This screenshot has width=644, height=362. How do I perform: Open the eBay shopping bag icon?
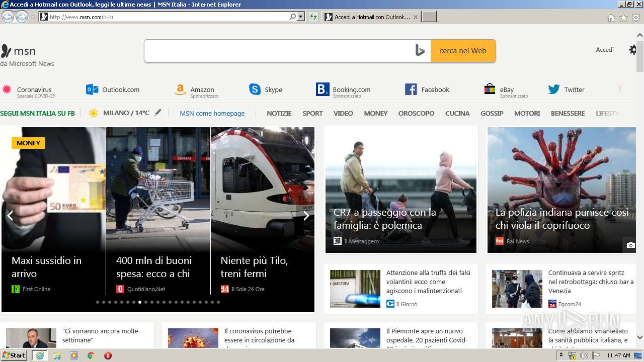[490, 89]
